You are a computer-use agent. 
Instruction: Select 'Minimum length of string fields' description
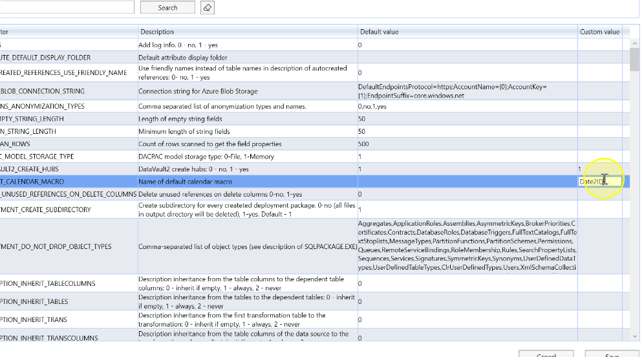point(184,131)
